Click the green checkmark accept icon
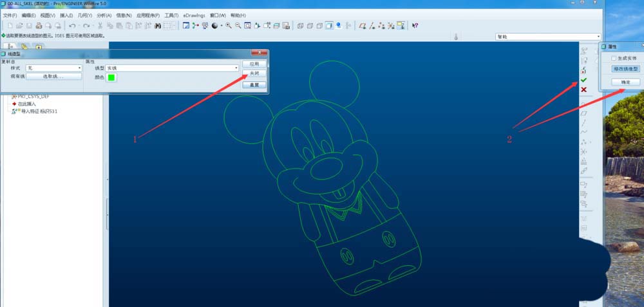Image resolution: width=644 pixels, height=307 pixels. click(x=583, y=80)
